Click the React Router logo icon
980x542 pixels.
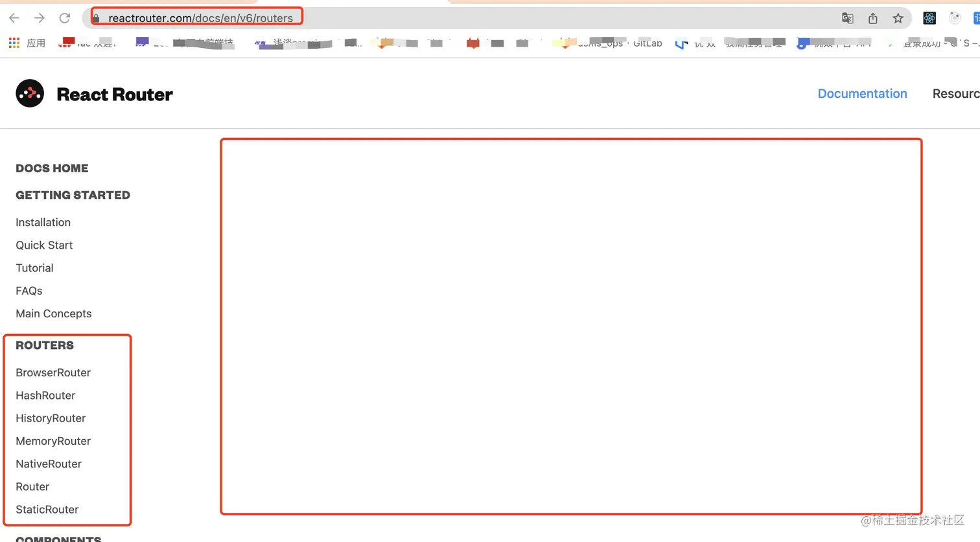30,94
